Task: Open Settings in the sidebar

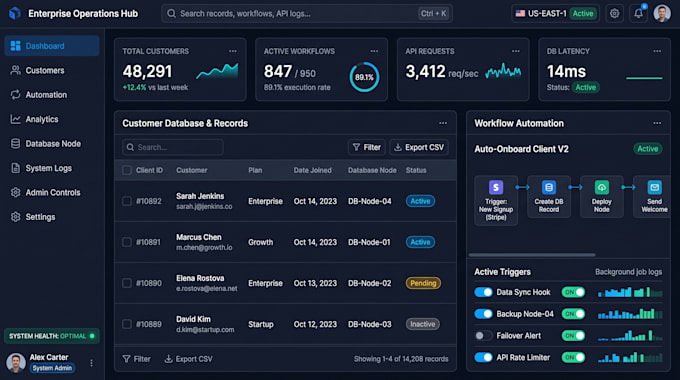Action: (52, 216)
